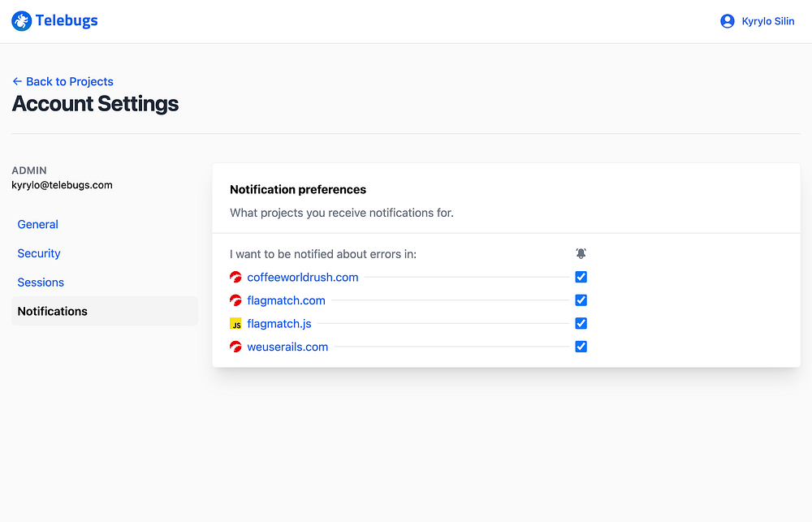Open the General settings section
This screenshot has height=522, width=812.
pyautogui.click(x=38, y=224)
